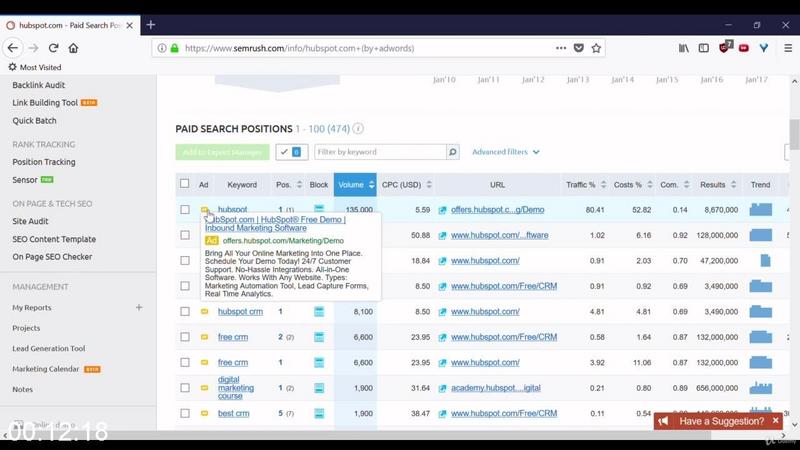Click the blue V extension icon

point(764,48)
